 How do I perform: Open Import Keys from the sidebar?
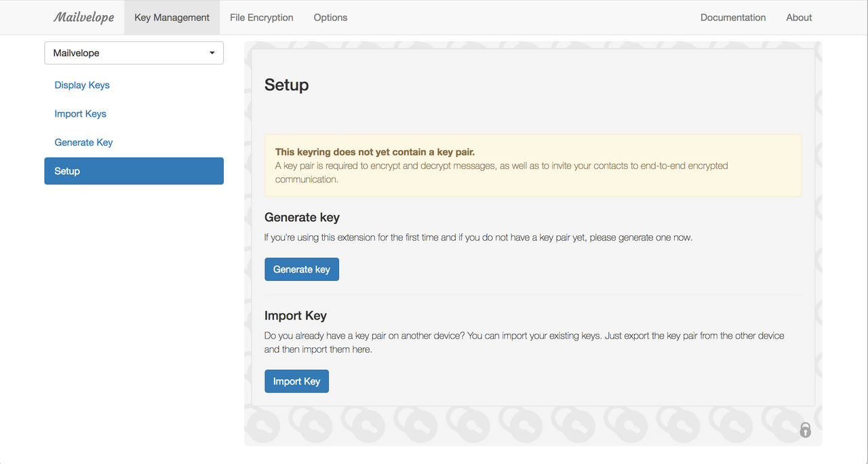pos(80,113)
